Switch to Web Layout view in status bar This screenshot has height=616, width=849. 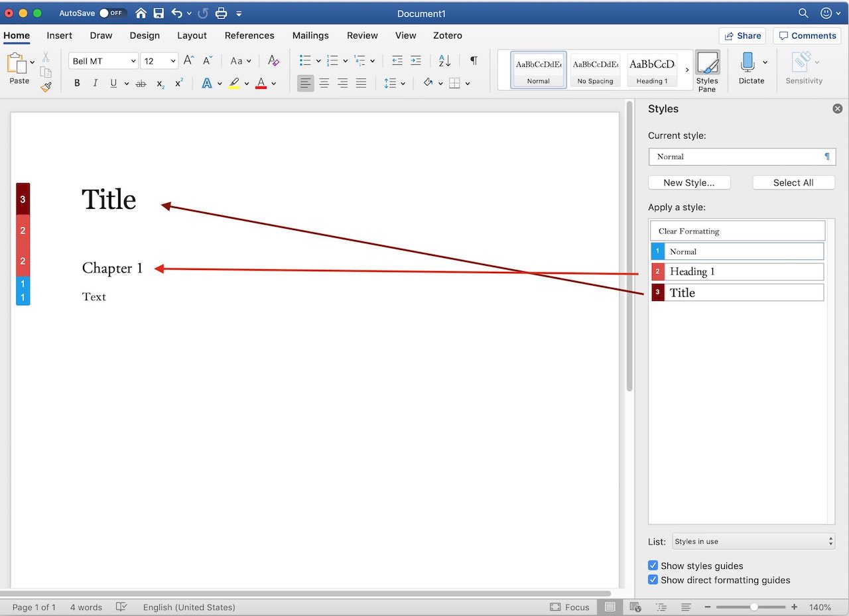(635, 607)
